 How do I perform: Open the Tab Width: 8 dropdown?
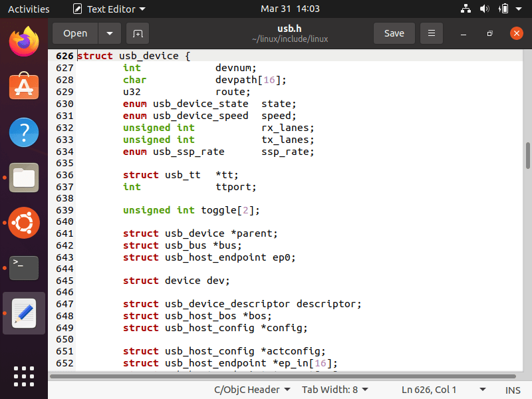click(335, 390)
